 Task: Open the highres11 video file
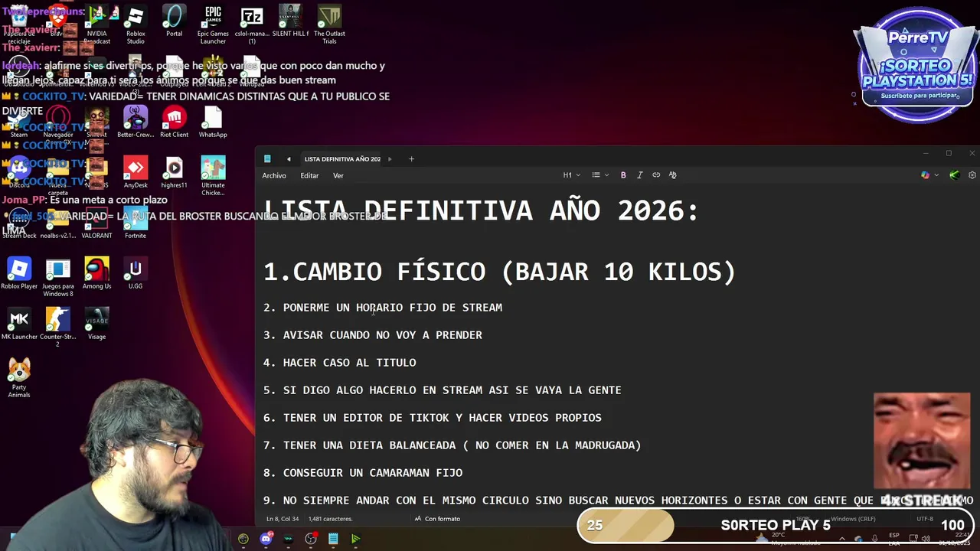pyautogui.click(x=174, y=173)
